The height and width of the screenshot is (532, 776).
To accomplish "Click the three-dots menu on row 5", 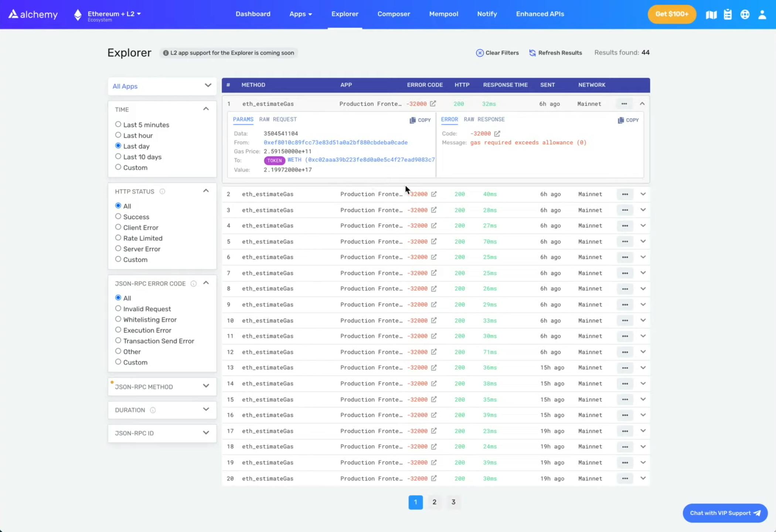I will pos(625,242).
